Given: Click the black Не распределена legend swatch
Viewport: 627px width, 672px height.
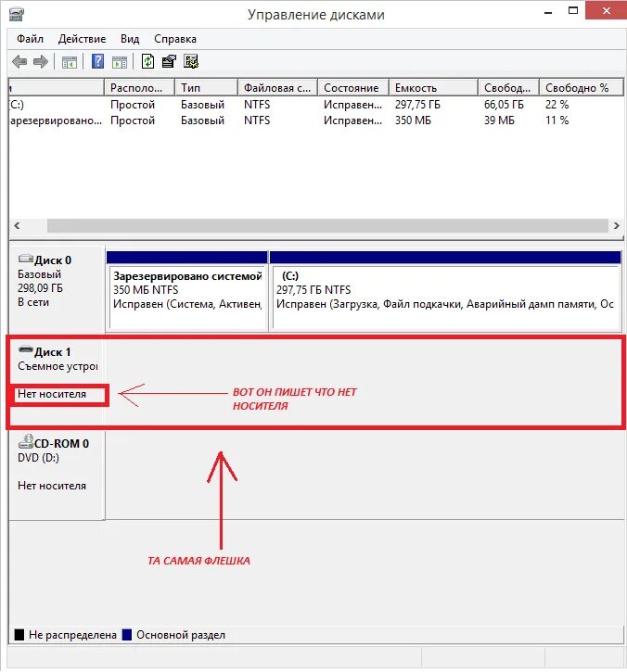Looking at the screenshot, I should 19,635.
